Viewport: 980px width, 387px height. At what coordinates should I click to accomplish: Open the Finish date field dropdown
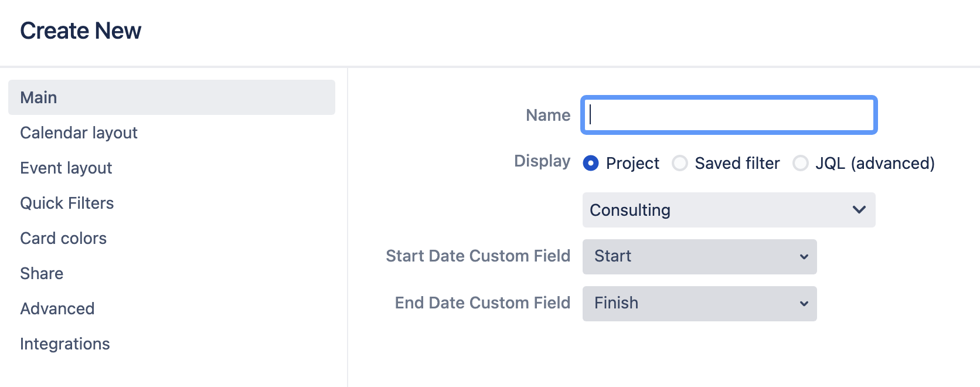(x=699, y=303)
